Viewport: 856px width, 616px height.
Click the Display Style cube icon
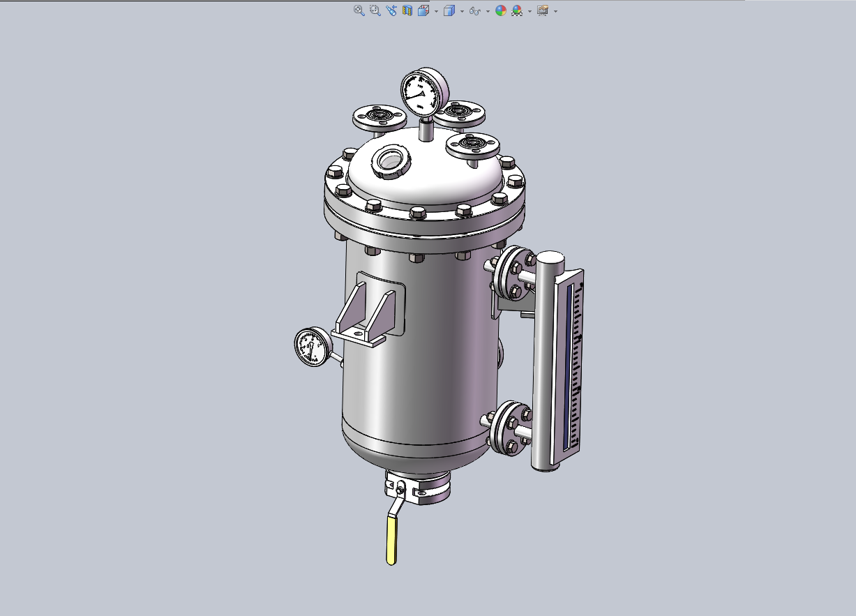coord(449,10)
